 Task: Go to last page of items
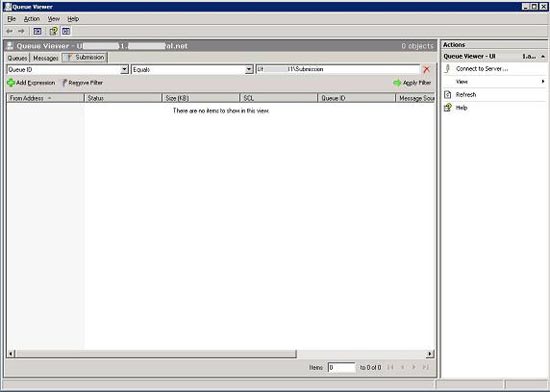point(426,367)
